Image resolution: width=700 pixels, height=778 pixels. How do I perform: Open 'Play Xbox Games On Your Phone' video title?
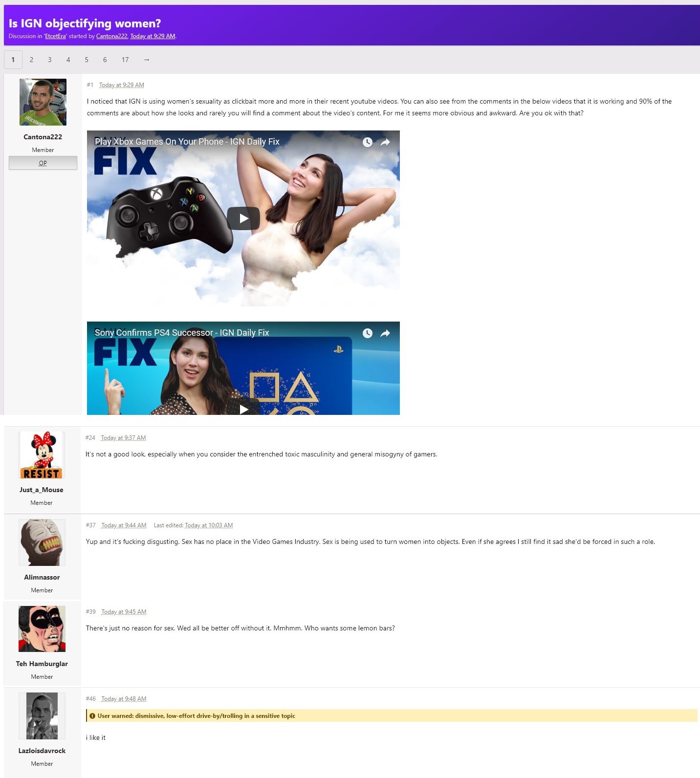pos(187,142)
